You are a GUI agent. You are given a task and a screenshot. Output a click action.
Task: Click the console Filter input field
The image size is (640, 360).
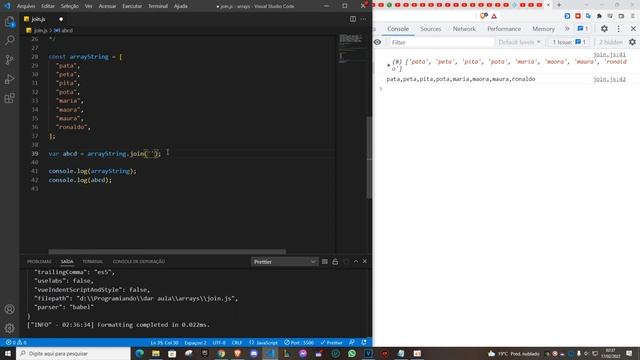(440, 42)
